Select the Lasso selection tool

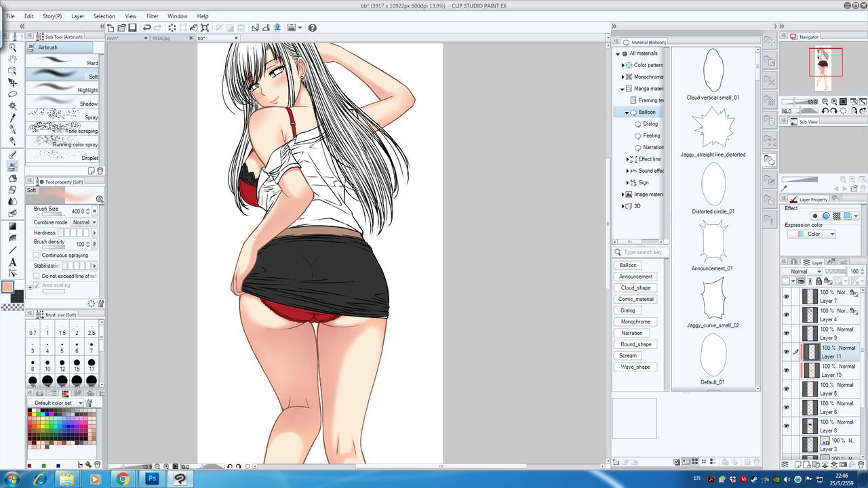tap(12, 94)
